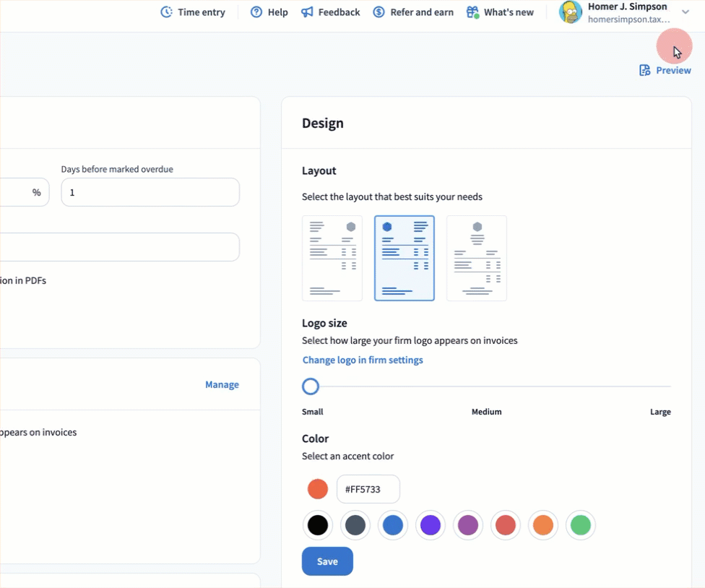Click the Time entry clock icon
The height and width of the screenshot is (588, 705).
point(167,12)
